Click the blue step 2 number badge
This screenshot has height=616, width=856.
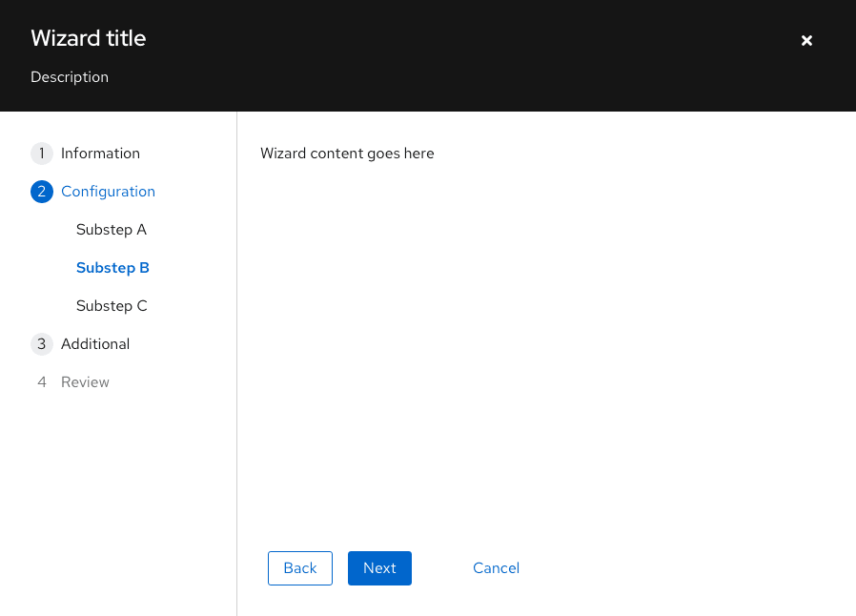tap(42, 192)
